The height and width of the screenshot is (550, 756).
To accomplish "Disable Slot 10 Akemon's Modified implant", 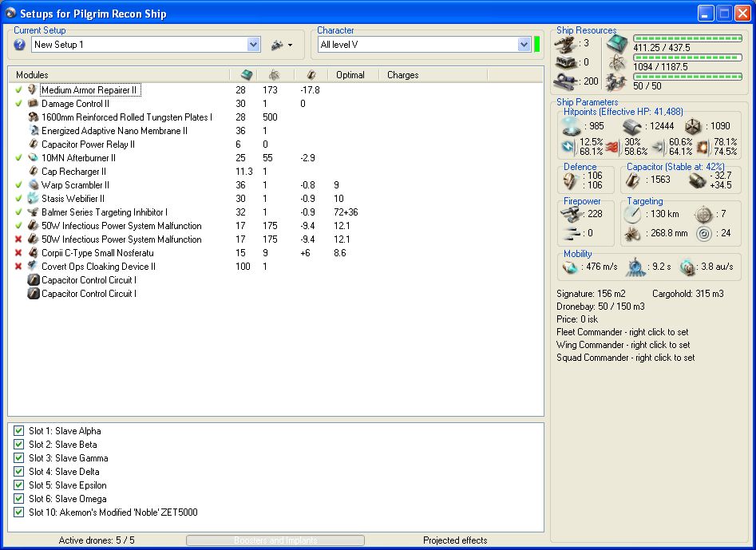I will 19,512.
